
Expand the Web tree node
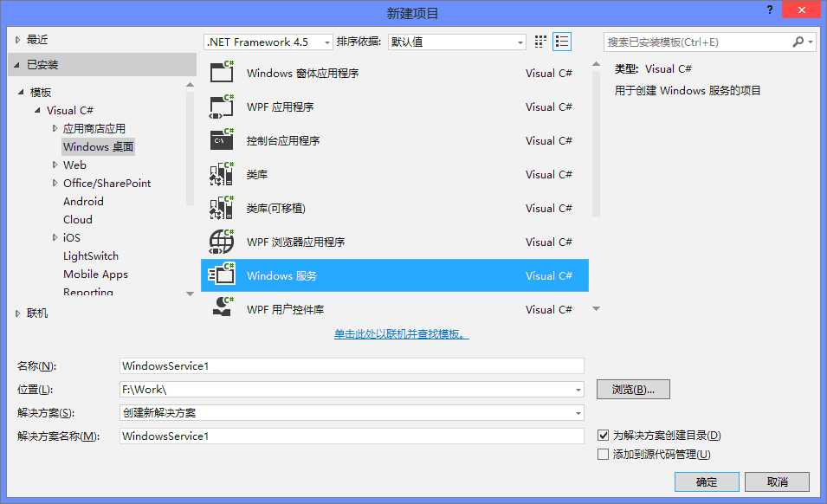(55, 165)
